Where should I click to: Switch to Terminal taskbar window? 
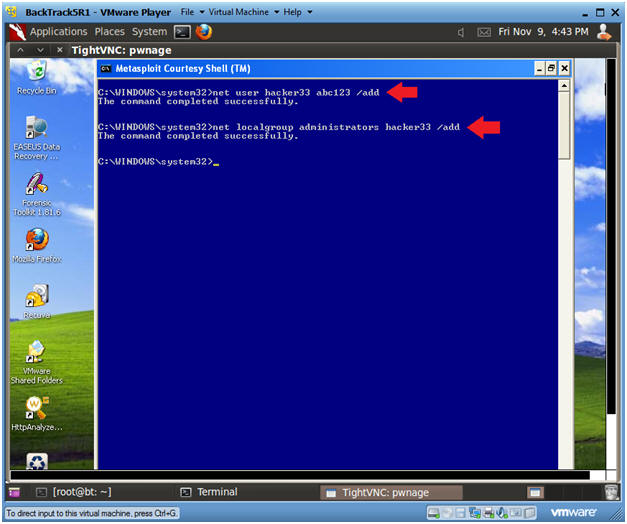pyautogui.click(x=209, y=492)
